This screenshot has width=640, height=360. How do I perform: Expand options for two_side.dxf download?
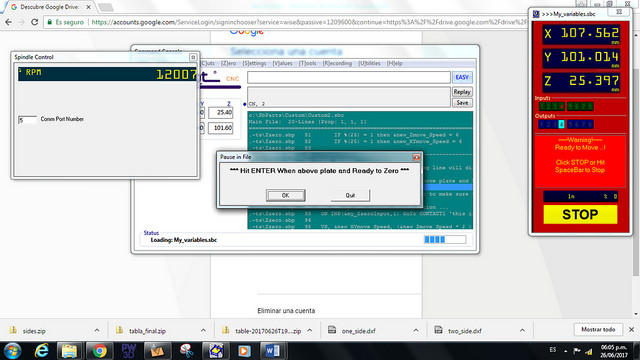(x=522, y=330)
